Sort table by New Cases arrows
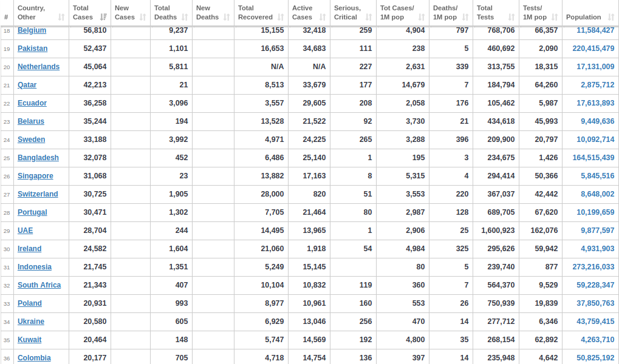619x364 pixels. [x=143, y=17]
